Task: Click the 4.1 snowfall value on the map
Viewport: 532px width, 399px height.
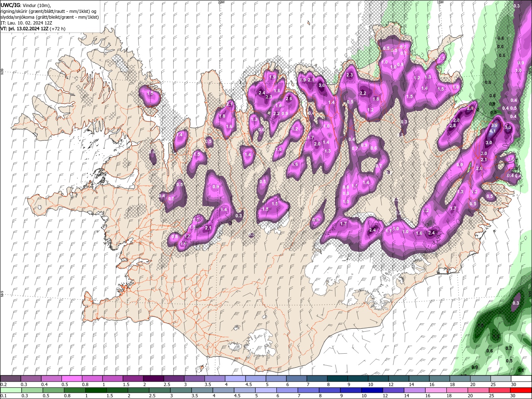Action: pyautogui.click(x=492, y=131)
